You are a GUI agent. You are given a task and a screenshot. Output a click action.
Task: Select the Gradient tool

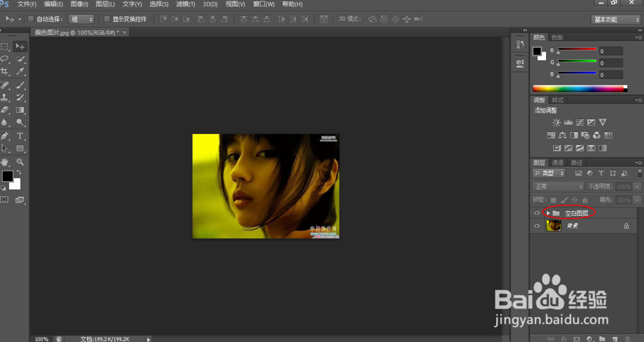pos(20,109)
